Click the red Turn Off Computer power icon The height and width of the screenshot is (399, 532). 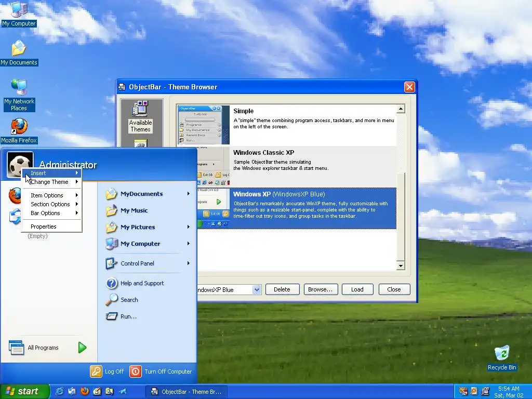pos(136,371)
